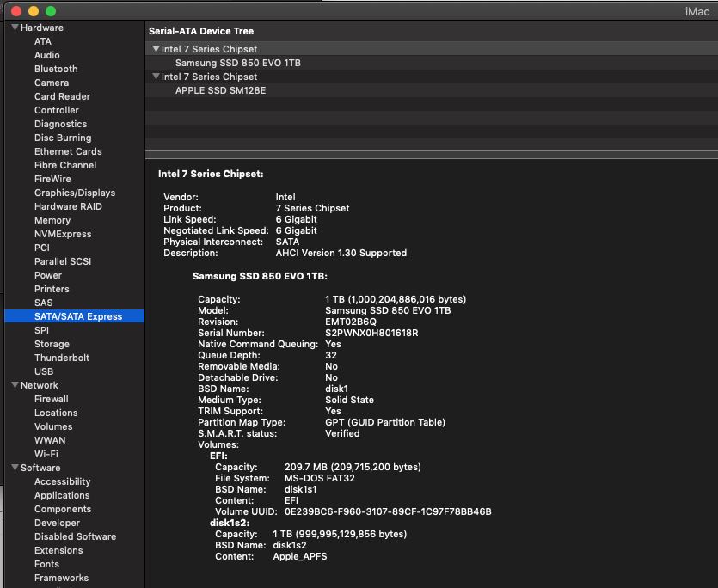Select Thunderbolt entry
This screenshot has width=718, height=588.
[62, 358]
